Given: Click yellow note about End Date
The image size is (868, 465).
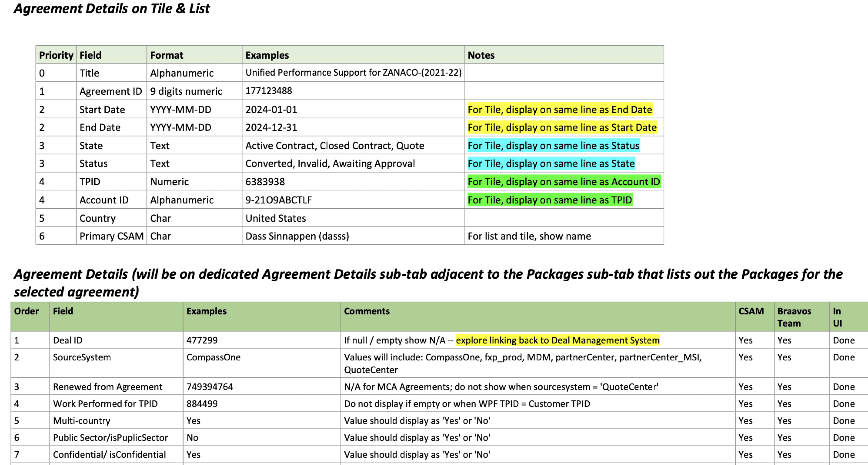Looking at the screenshot, I should pos(560,110).
